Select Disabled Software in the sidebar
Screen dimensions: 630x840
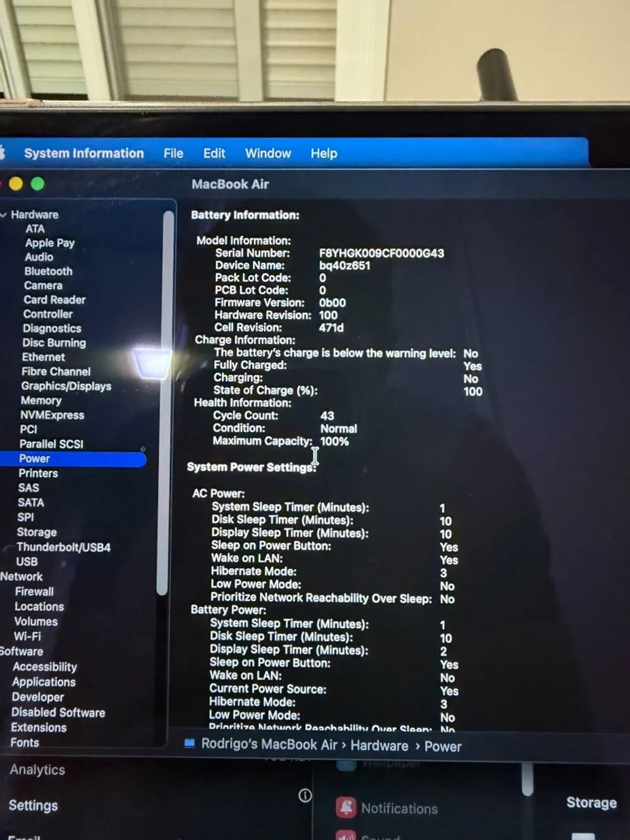(x=58, y=713)
